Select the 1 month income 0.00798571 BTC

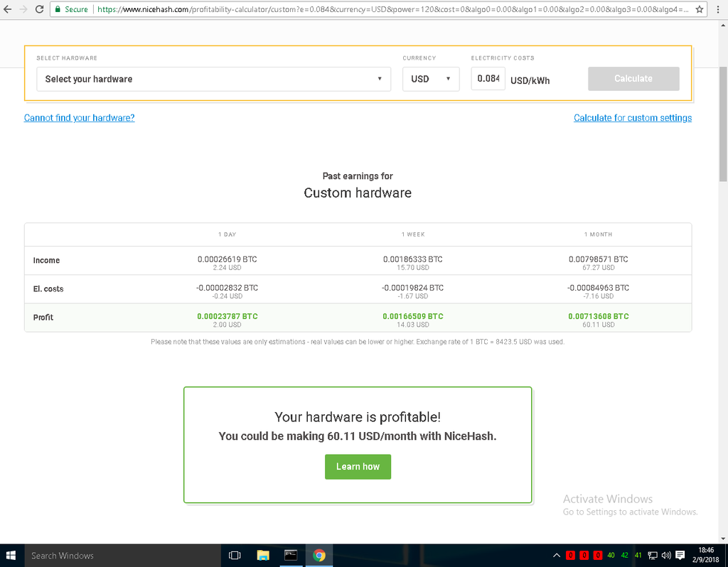(598, 259)
